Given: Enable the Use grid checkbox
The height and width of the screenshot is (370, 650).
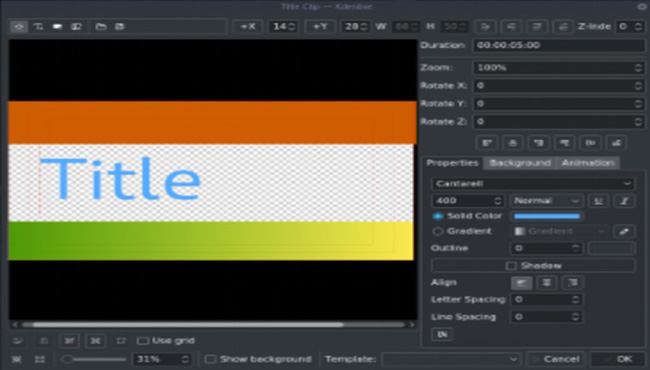Looking at the screenshot, I should coord(143,341).
